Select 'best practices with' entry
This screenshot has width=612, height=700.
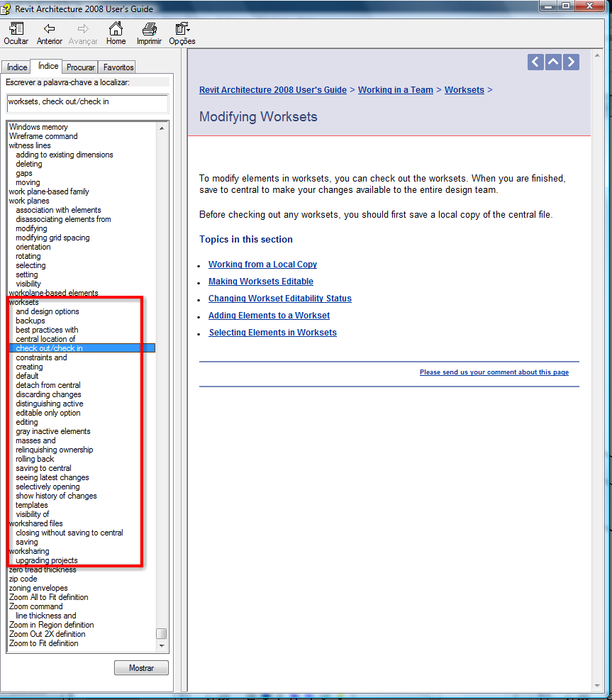click(x=47, y=330)
